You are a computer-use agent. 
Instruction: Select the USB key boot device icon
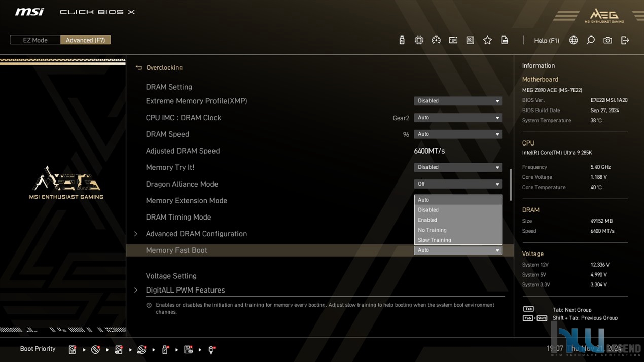pos(165,349)
